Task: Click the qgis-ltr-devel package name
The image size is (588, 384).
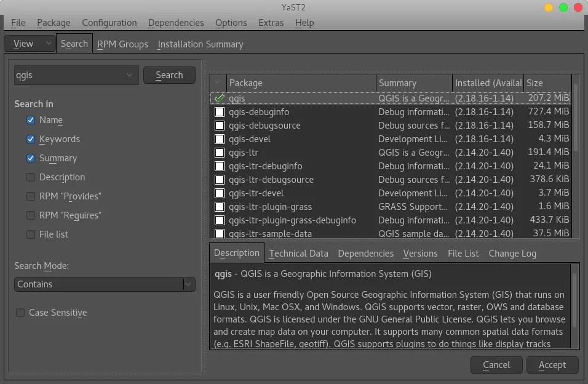Action: point(256,193)
